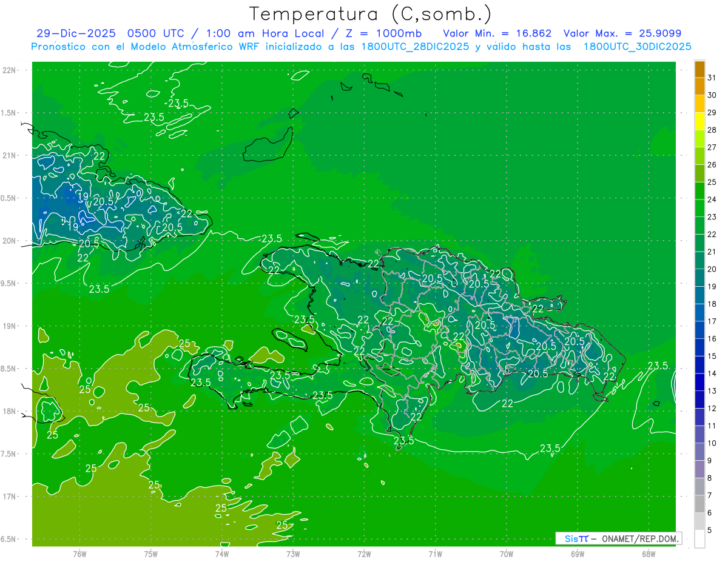Click the '69W' longitude axis label
This screenshot has width=728, height=562.
point(578,554)
